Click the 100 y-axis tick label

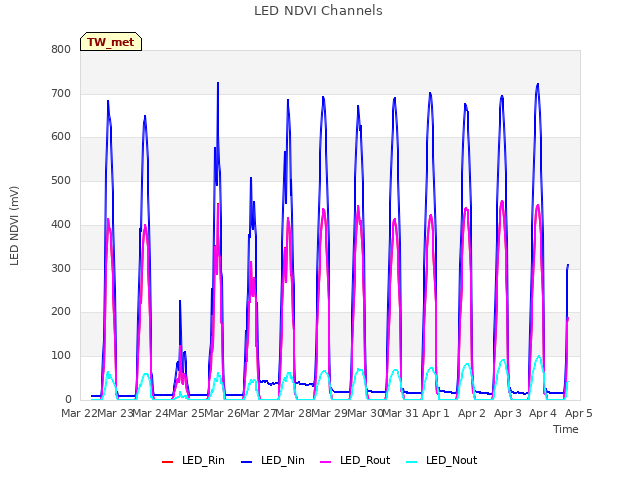point(61,356)
